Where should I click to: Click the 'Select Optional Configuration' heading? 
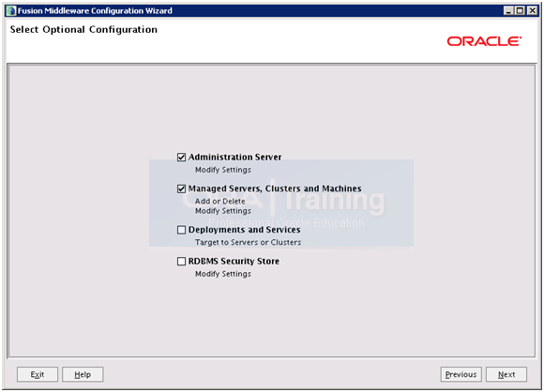coord(83,29)
